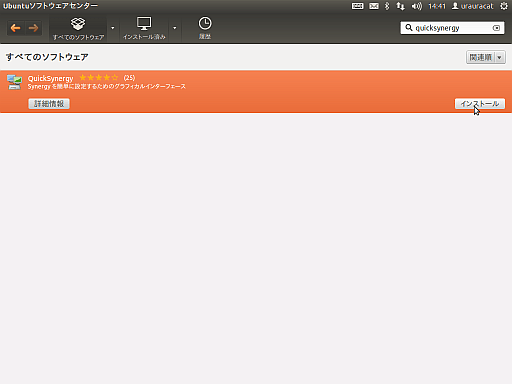This screenshot has width=512, height=384.
Task: Open the system gear session menu
Action: 504,6
